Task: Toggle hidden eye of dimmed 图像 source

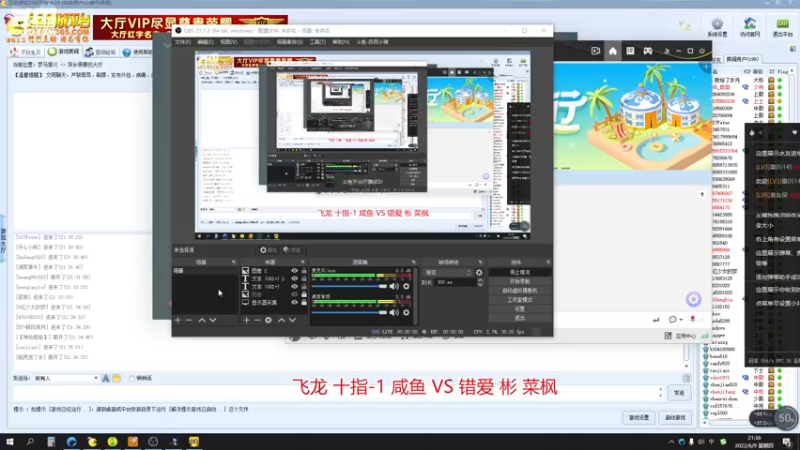Action: click(x=294, y=294)
